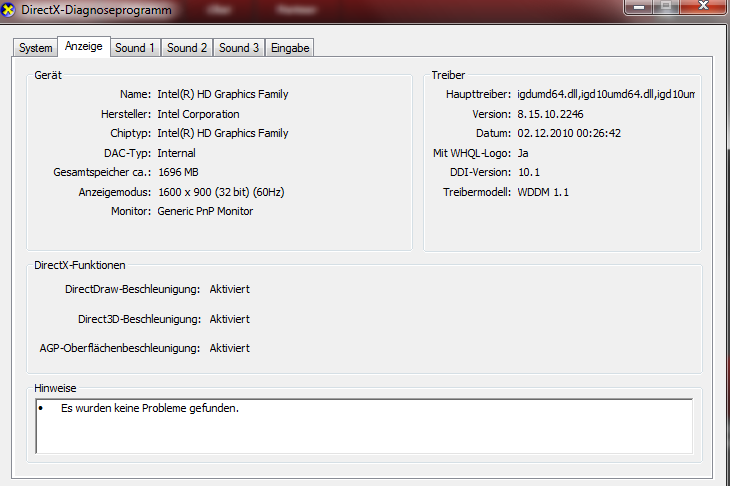The image size is (730, 486).
Task: Close the DirectX-Diagnoseprogramm window
Action: coord(703,6)
